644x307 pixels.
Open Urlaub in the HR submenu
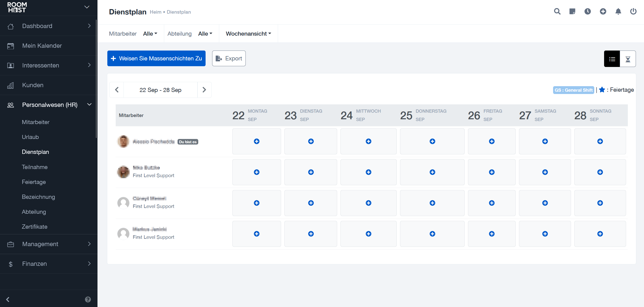[30, 137]
